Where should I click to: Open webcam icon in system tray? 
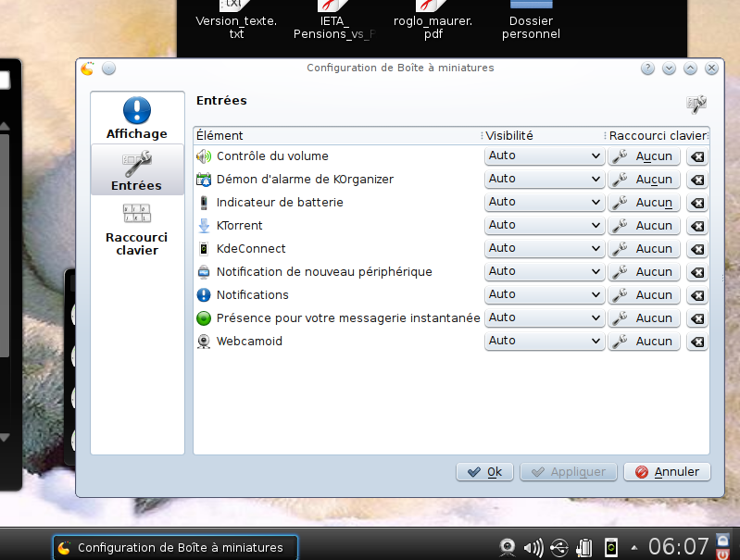pos(508,548)
